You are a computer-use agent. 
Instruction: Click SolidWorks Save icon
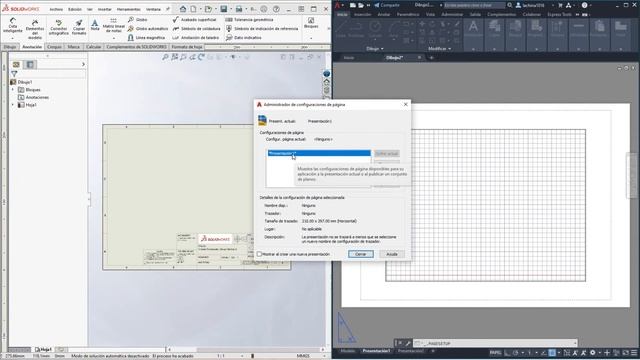click(224, 9)
